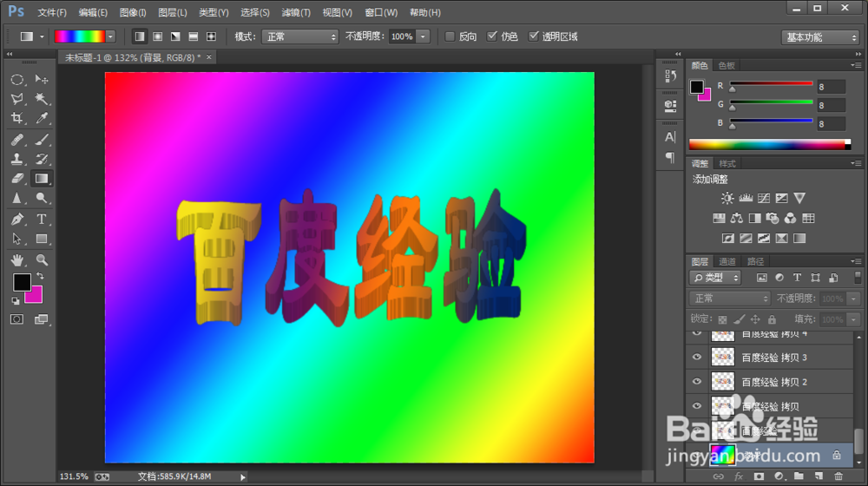Select the Sharpen/Blur tool
The image size is (868, 486).
click(x=17, y=198)
